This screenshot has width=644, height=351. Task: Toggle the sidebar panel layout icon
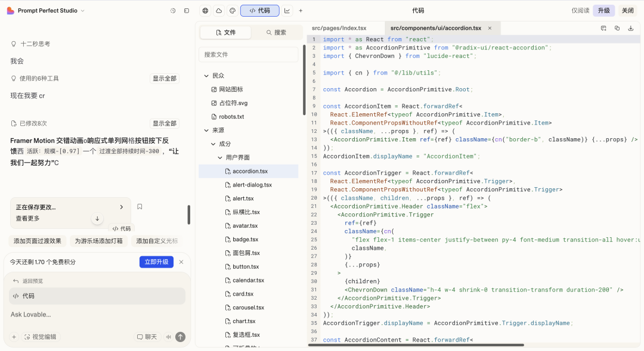(187, 11)
